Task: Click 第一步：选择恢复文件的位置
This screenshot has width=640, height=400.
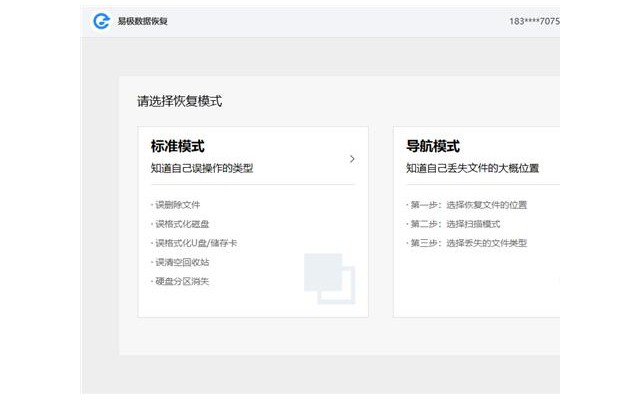Action: tap(469, 204)
